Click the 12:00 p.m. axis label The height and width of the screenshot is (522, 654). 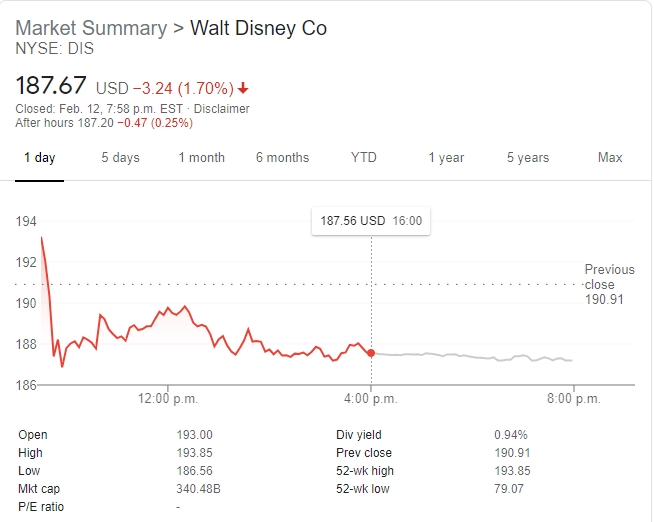click(x=168, y=399)
